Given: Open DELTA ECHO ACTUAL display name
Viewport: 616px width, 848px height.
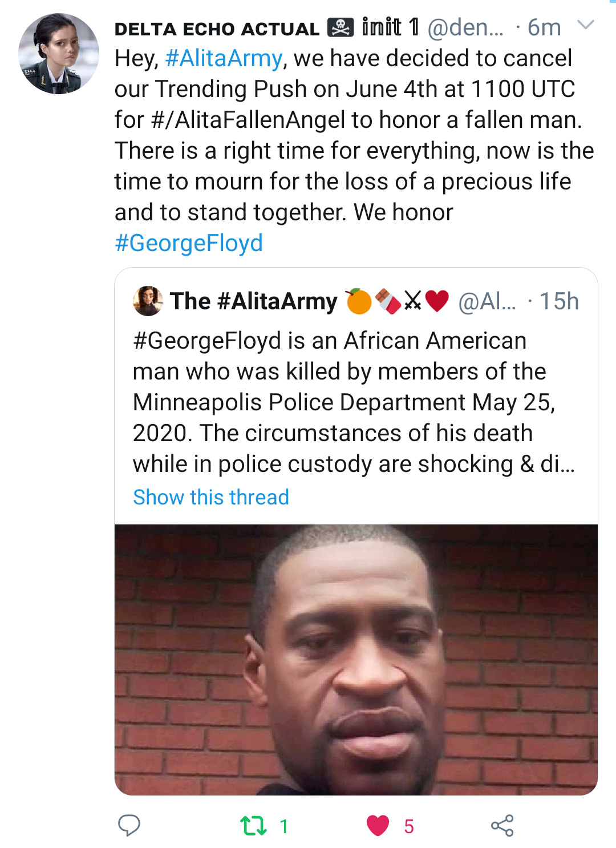Looking at the screenshot, I should 217,29.
